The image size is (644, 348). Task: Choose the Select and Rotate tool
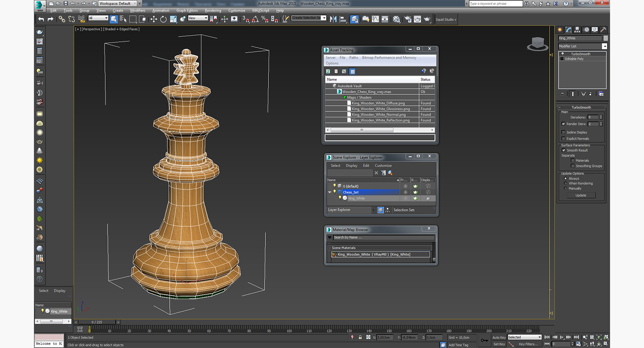click(163, 19)
